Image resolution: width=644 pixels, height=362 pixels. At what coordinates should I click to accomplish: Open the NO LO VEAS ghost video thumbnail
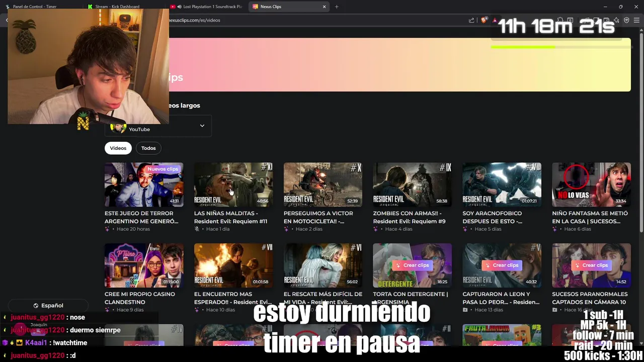pos(591,185)
